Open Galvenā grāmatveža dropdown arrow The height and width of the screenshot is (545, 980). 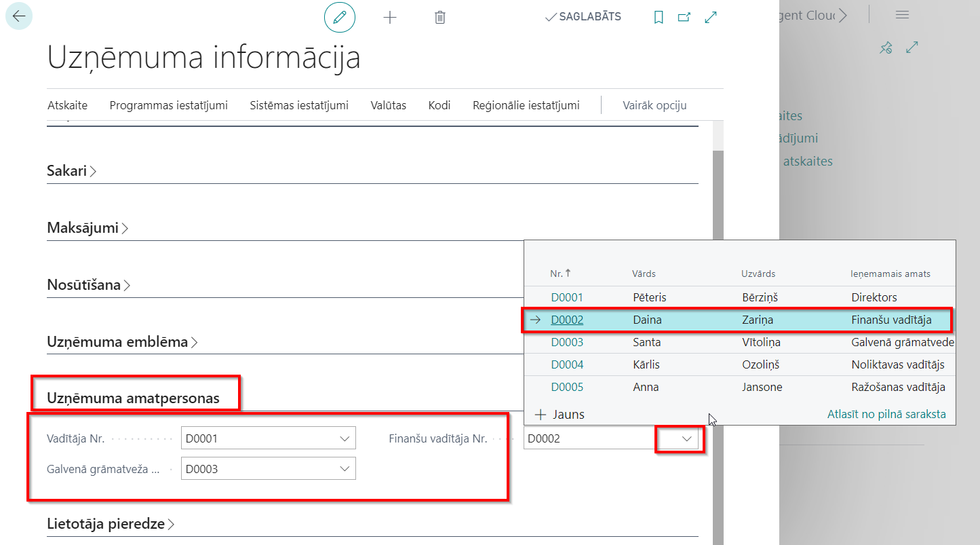(x=344, y=468)
